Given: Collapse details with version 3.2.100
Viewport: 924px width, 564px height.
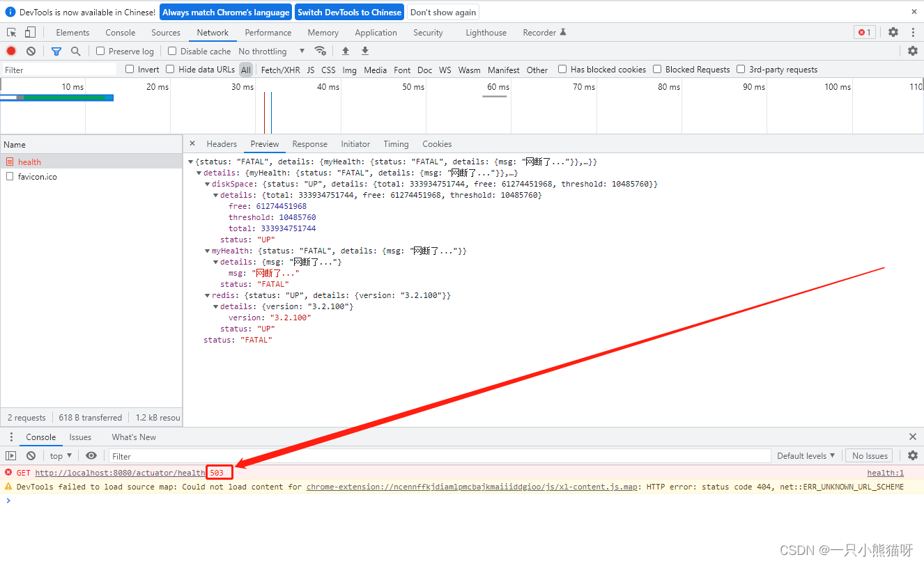Looking at the screenshot, I should 216,306.
